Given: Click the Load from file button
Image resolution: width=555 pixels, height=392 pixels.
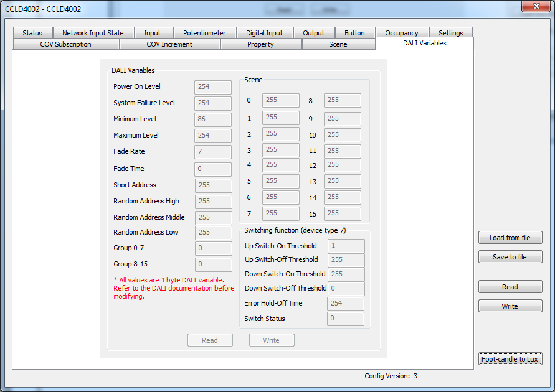Looking at the screenshot, I should pos(510,238).
